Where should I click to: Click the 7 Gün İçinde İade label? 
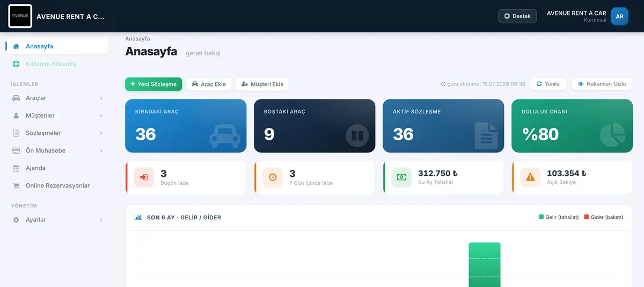click(311, 183)
